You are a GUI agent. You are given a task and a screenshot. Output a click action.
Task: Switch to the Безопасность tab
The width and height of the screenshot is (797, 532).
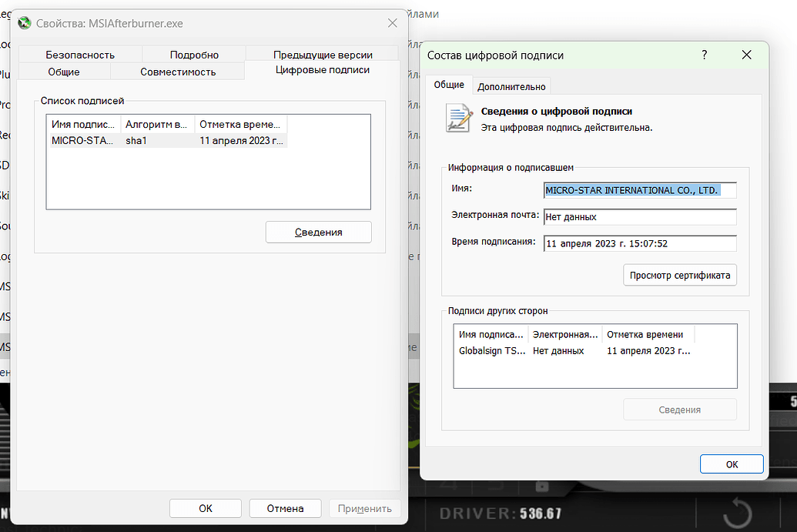[82, 55]
